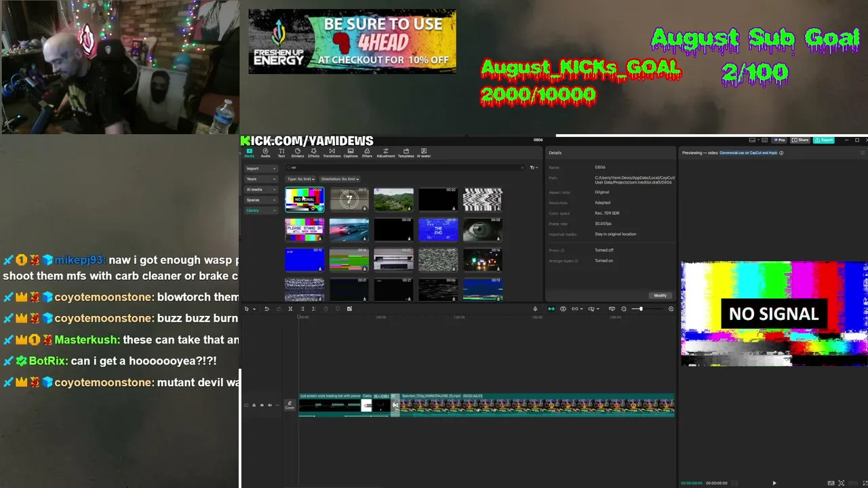Undo the last edit

pos(267,309)
